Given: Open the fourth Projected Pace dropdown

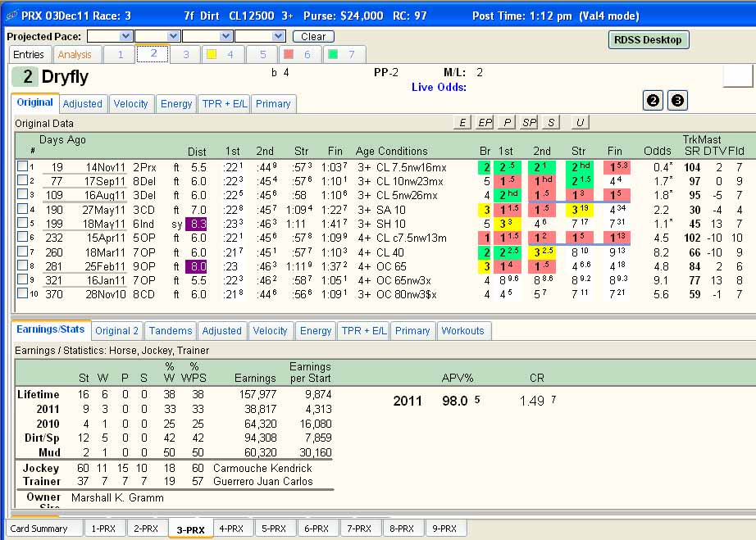Looking at the screenshot, I should [278, 36].
